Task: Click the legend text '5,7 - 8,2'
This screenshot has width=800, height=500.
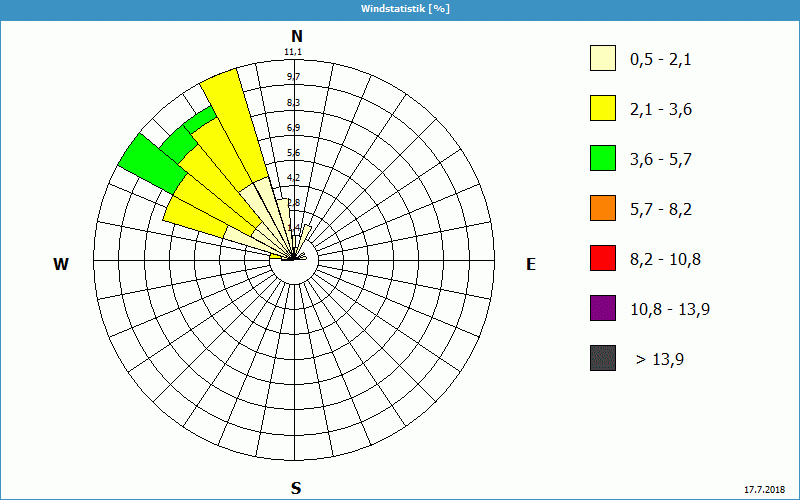Action: (661, 209)
